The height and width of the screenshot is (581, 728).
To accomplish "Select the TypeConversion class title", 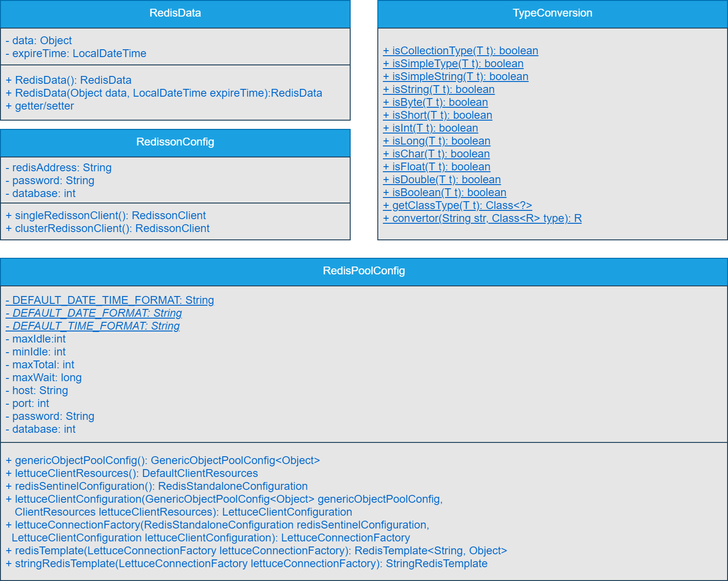I will pyautogui.click(x=552, y=13).
